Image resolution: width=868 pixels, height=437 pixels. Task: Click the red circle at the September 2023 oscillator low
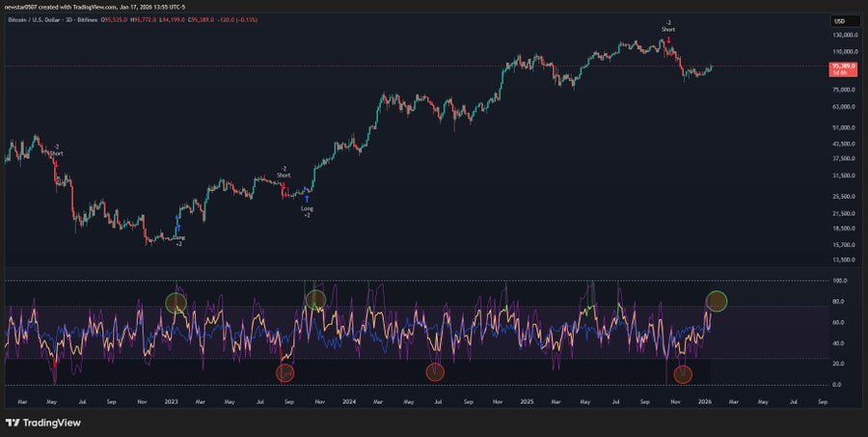(285, 372)
